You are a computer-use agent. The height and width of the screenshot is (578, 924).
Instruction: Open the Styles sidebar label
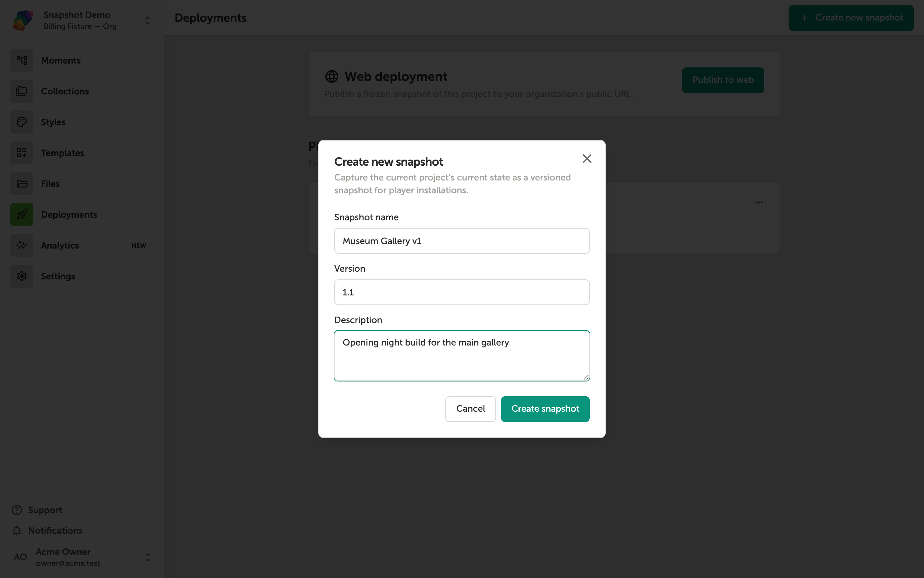[53, 122]
